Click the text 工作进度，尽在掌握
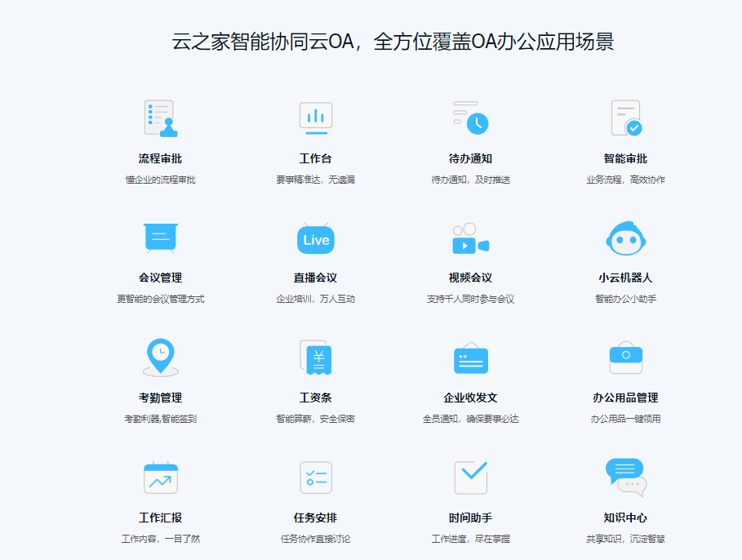The image size is (742, 560). click(x=470, y=539)
